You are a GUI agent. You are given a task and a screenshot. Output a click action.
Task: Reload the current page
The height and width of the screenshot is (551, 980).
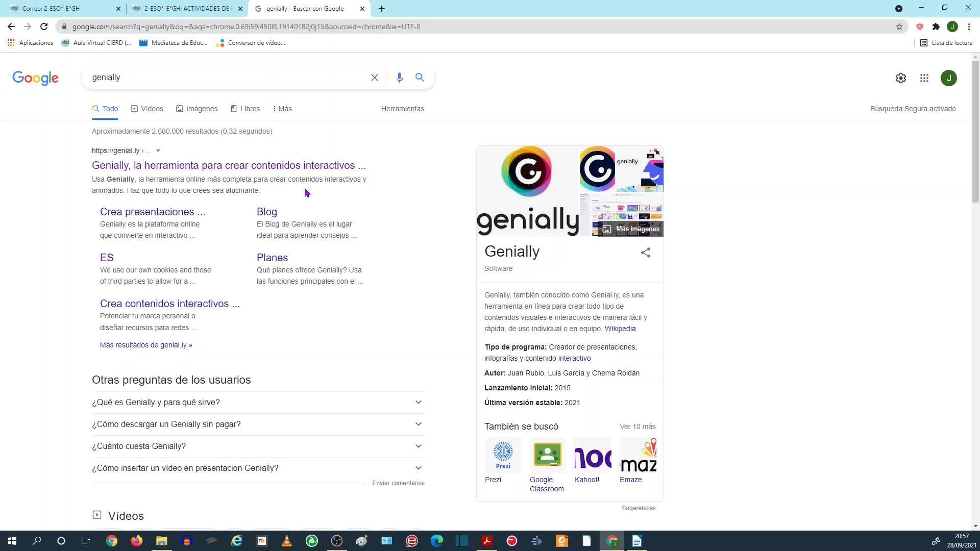pos(44,27)
